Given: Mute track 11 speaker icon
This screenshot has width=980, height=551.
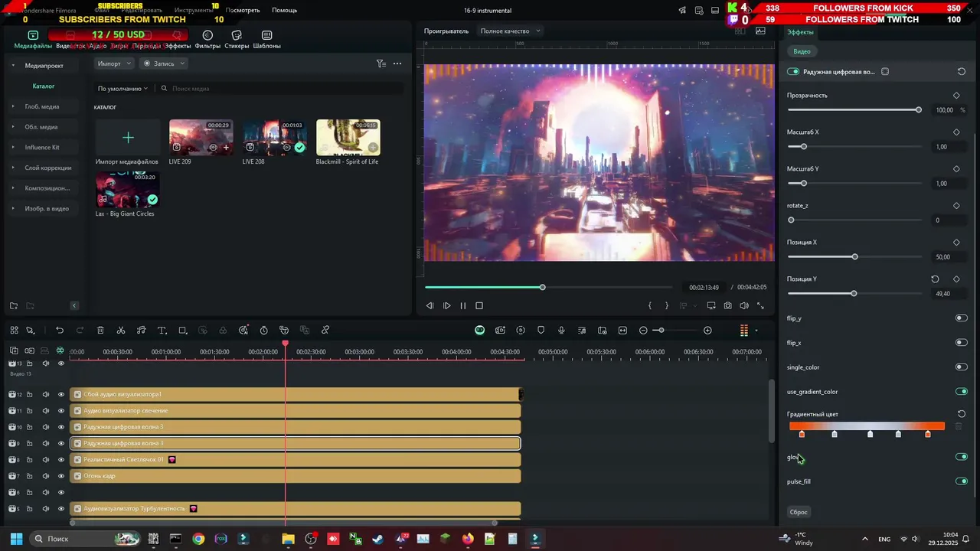Looking at the screenshot, I should (x=45, y=411).
